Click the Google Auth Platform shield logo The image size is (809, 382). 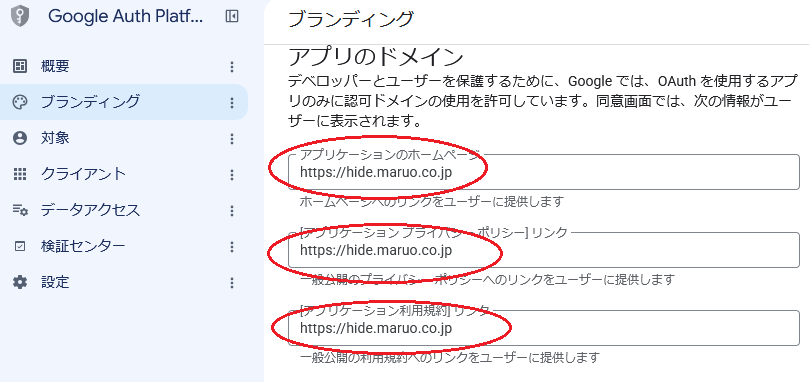click(20, 17)
